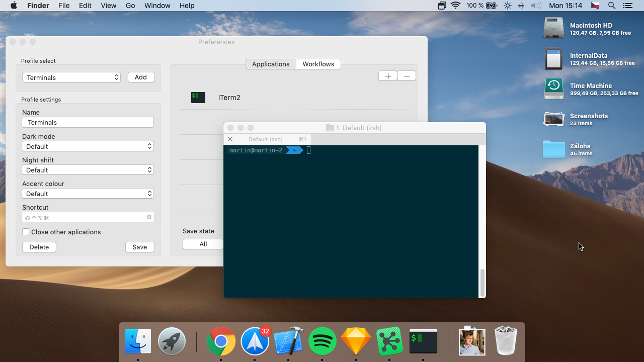Open the Night shift dropdown

point(88,170)
